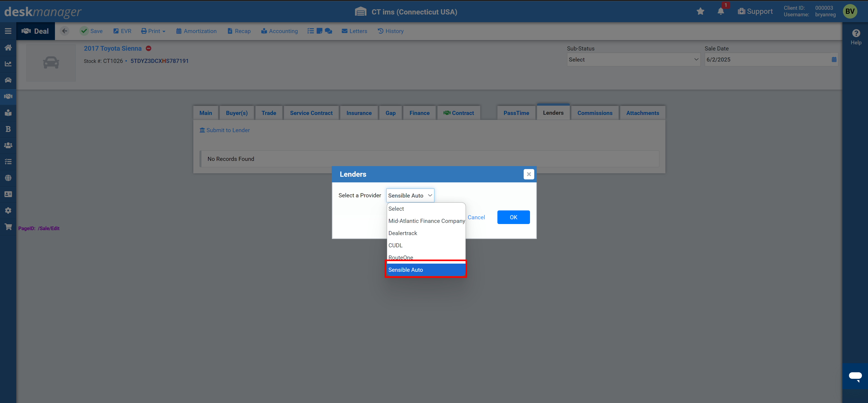The width and height of the screenshot is (868, 403).
Task: Open the task list icon in sidebar
Action: click(x=8, y=162)
